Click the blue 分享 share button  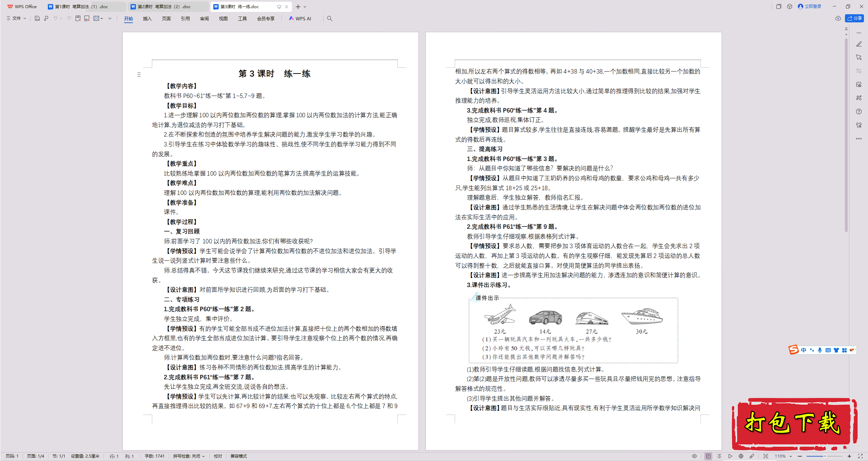pos(854,18)
